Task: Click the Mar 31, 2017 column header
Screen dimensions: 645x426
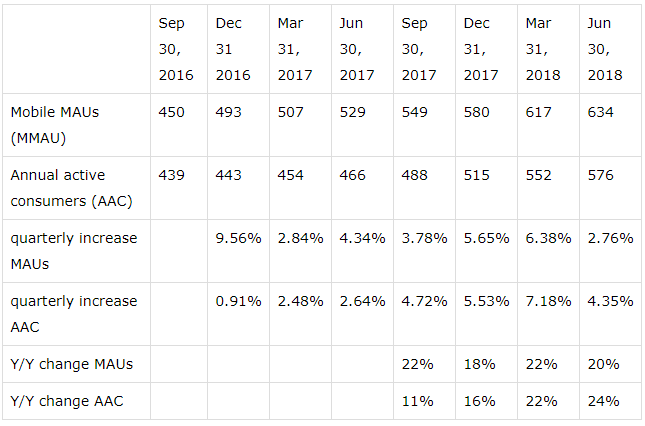Action: 296,49
